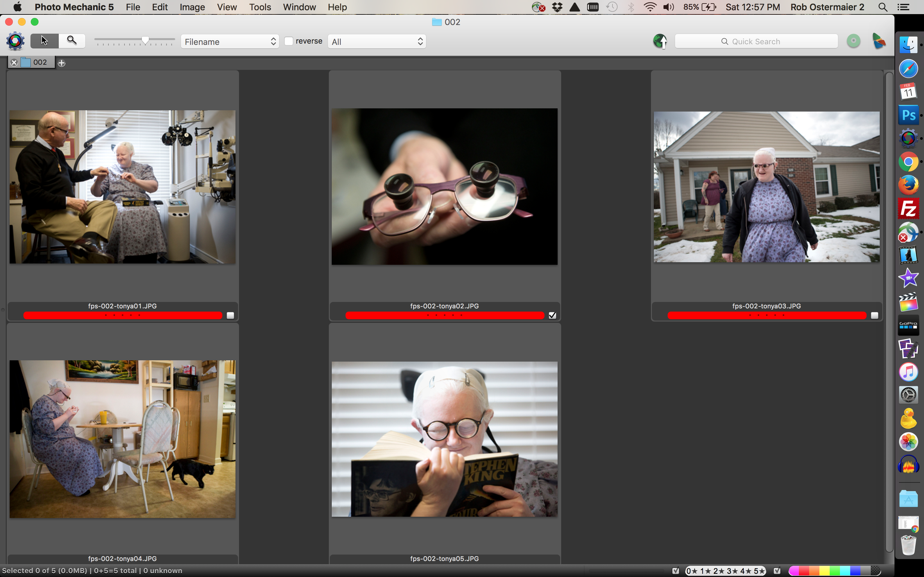Filter by 3 star rating
This screenshot has height=577, width=924.
(732, 571)
